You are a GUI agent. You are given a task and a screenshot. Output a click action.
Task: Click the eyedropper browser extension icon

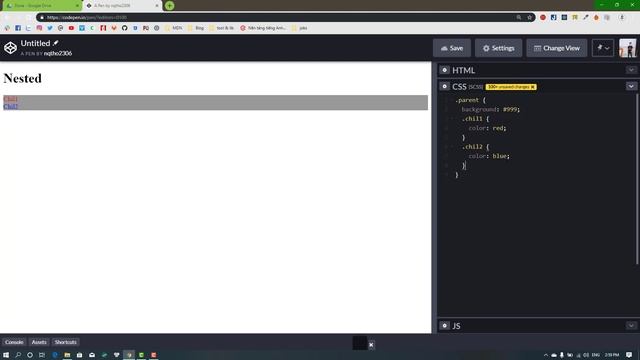(586, 18)
